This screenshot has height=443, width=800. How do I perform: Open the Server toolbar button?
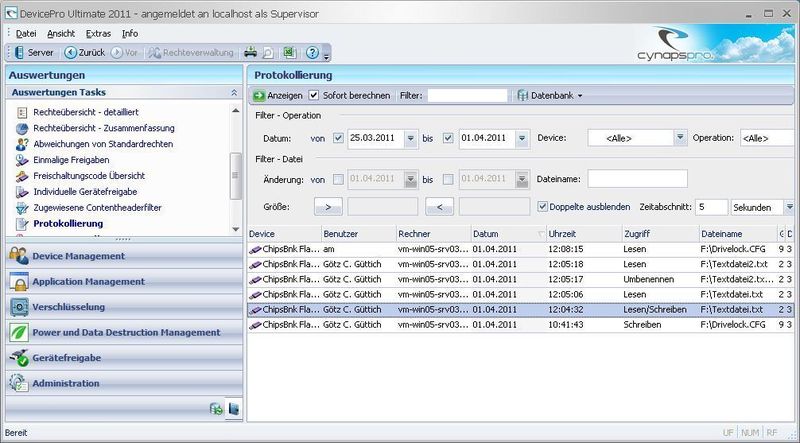pos(34,53)
